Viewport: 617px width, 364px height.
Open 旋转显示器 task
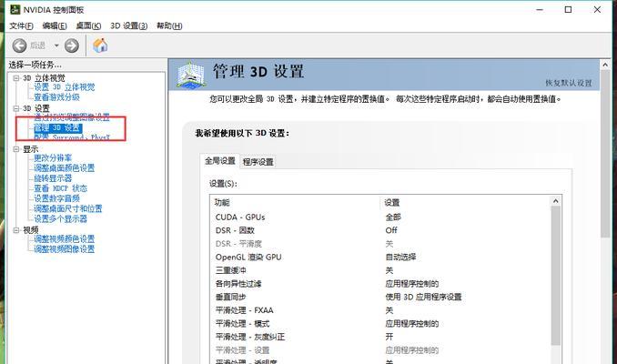click(53, 178)
